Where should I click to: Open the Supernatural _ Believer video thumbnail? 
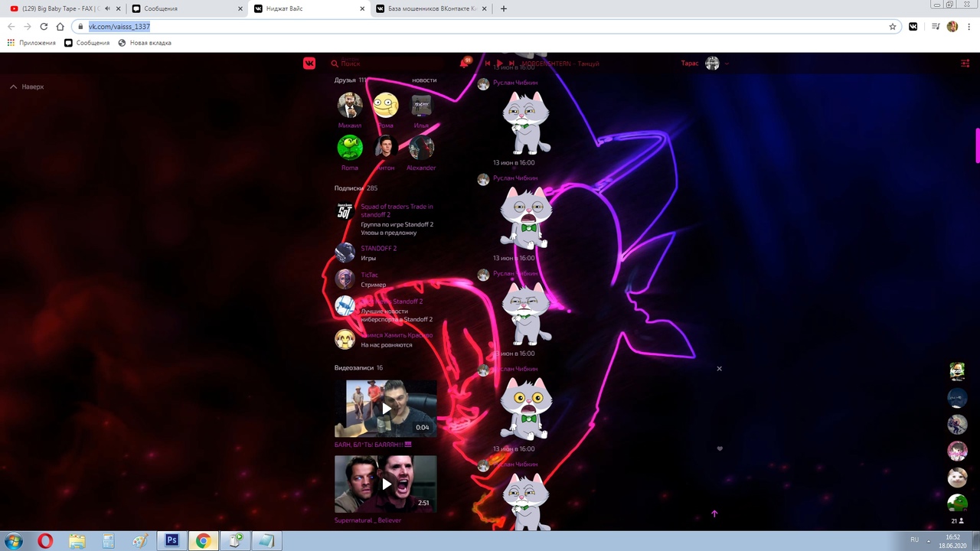tap(385, 484)
